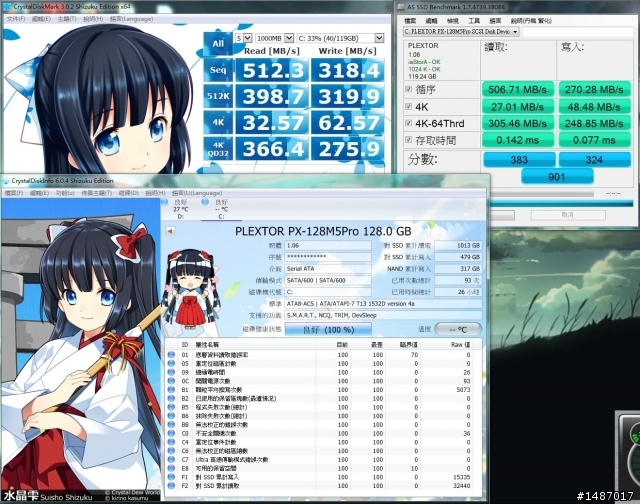Screen dimensions: 640x504
Task: Click blue status icon of SMART attribute 0C
Action: click(x=171, y=381)
